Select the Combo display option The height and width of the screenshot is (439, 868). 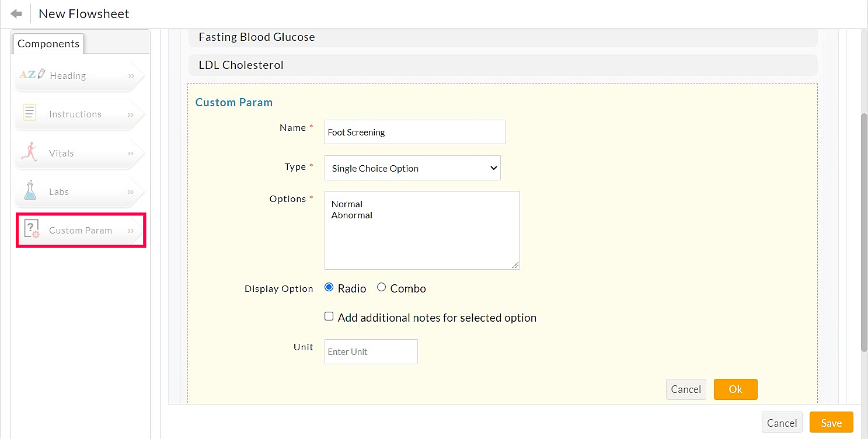(x=382, y=287)
